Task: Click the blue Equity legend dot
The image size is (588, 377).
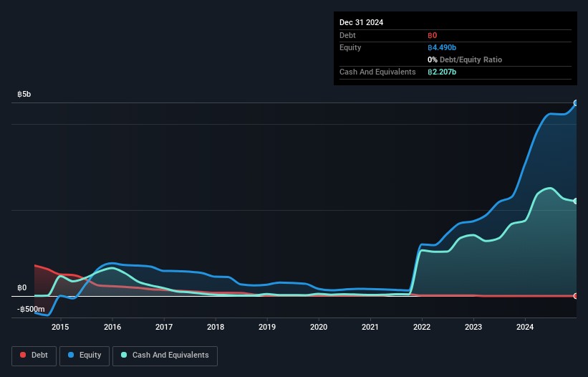Action: pyautogui.click(x=72, y=355)
